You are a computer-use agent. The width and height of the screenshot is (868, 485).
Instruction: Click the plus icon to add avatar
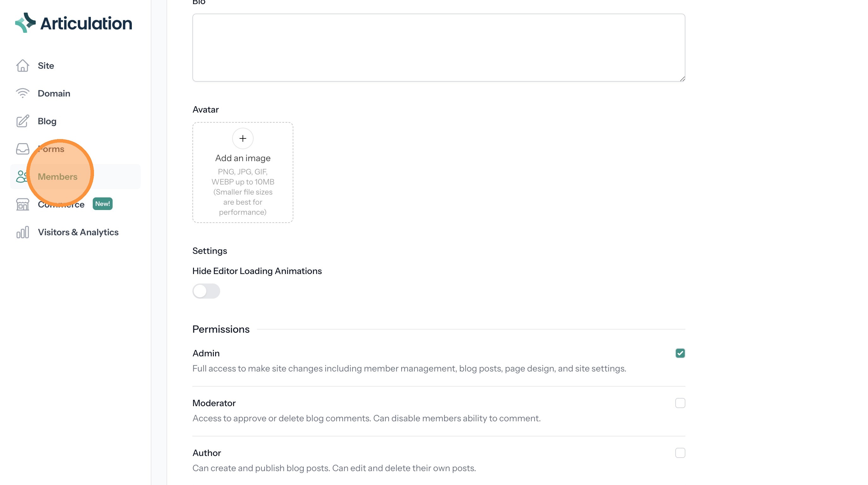pyautogui.click(x=243, y=138)
